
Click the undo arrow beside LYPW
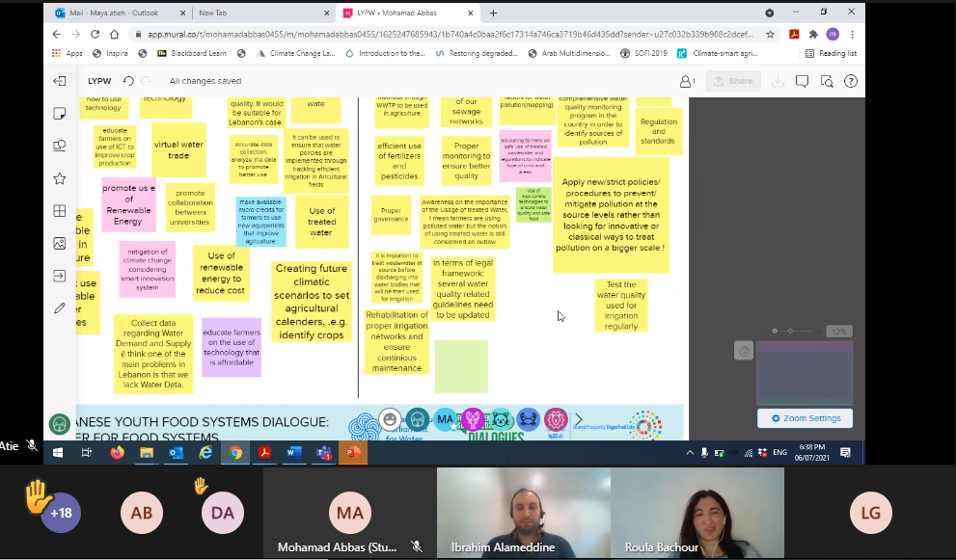128,80
